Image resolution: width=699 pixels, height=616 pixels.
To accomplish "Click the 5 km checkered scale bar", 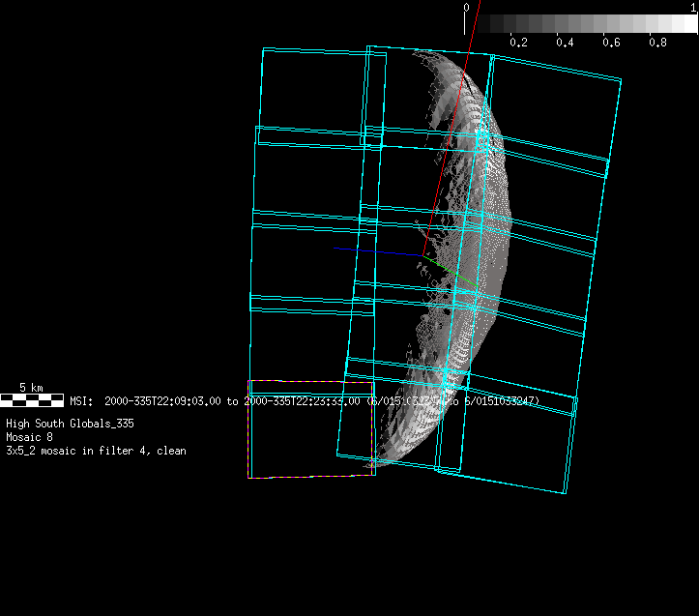I will 32,399.
